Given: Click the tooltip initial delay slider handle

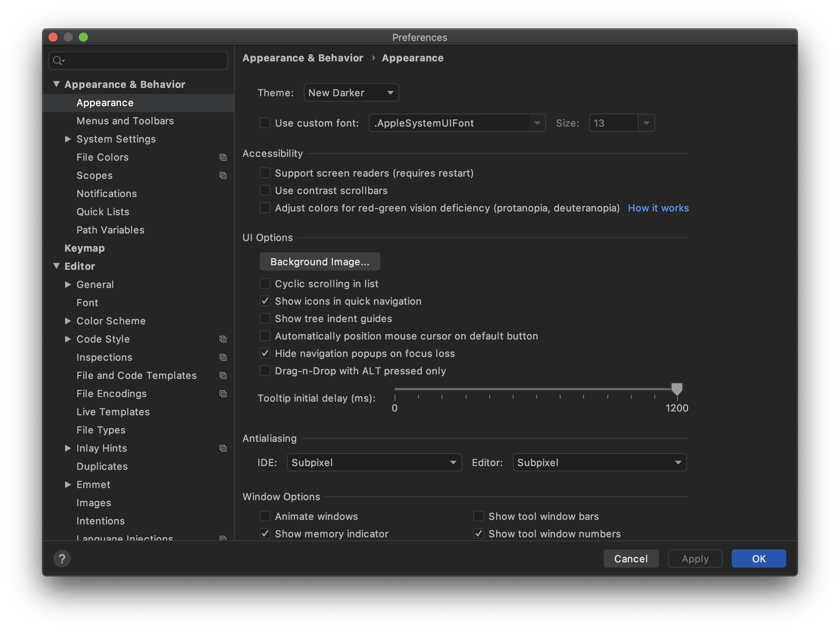Looking at the screenshot, I should [x=676, y=389].
